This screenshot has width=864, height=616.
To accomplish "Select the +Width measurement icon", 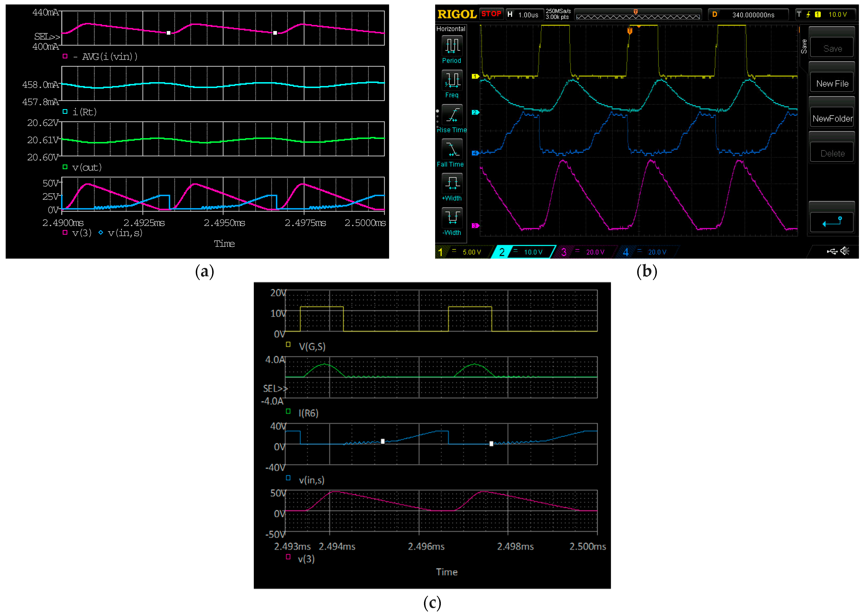I will click(x=452, y=183).
